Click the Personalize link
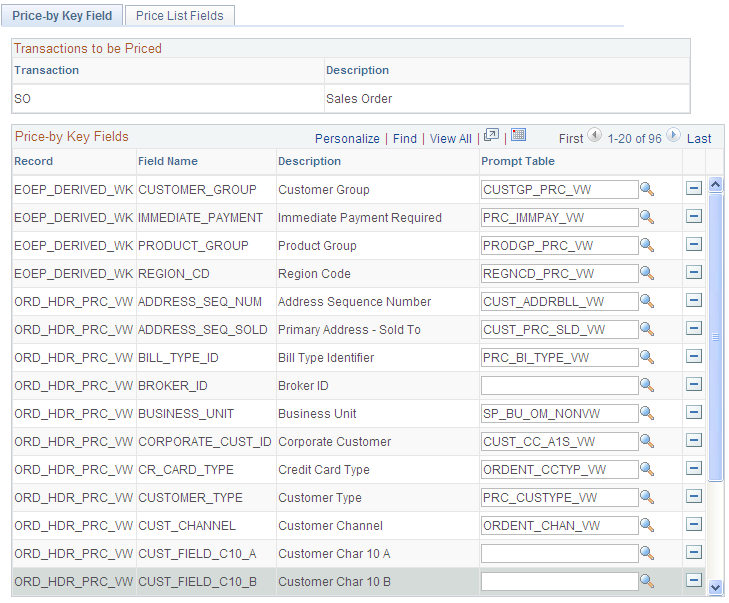This screenshot has width=729, height=603. 347,139
